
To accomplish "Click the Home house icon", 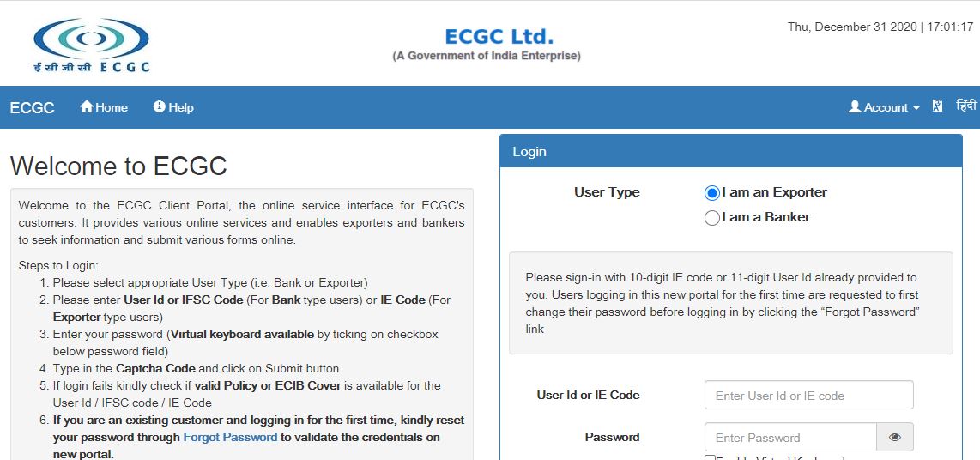I will point(86,106).
